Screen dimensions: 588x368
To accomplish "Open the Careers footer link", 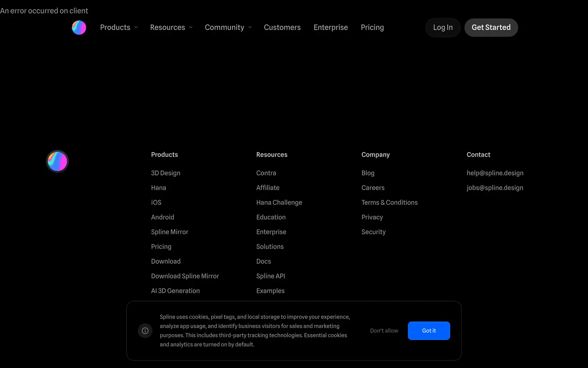I will tap(373, 188).
